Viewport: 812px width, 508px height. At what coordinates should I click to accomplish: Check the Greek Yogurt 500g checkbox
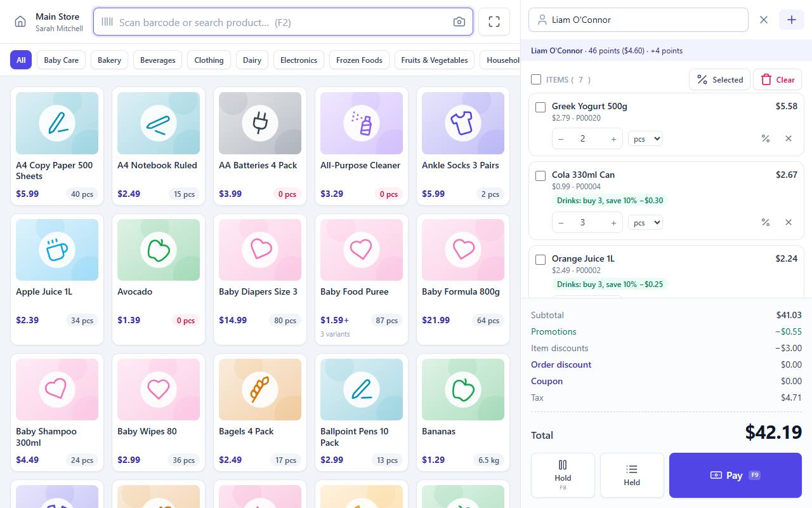[x=540, y=107]
